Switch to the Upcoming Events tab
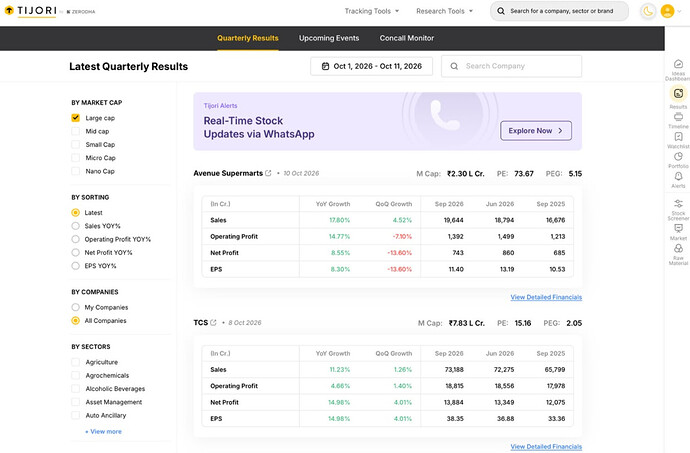The width and height of the screenshot is (690, 453). 329,38
